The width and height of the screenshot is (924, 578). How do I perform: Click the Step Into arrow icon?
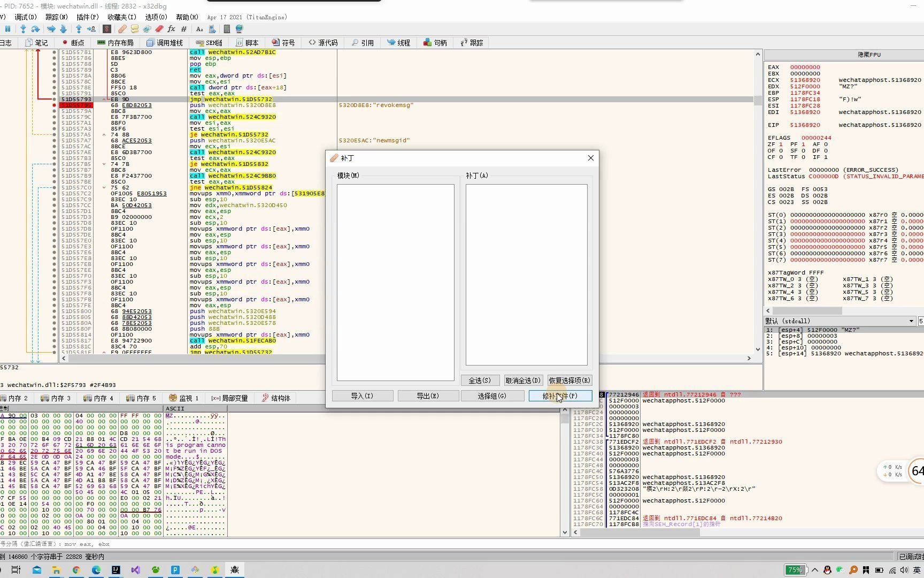pos(23,29)
